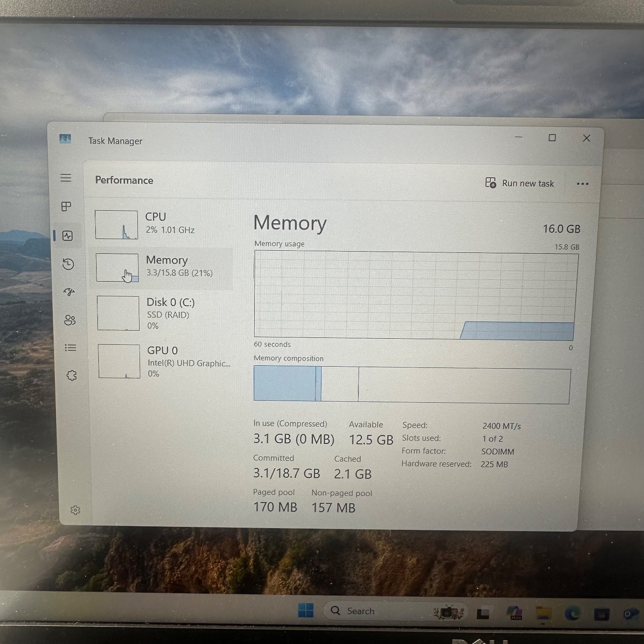Maximize the Task Manager window
Viewport: 644px width, 644px height.
pos(552,138)
